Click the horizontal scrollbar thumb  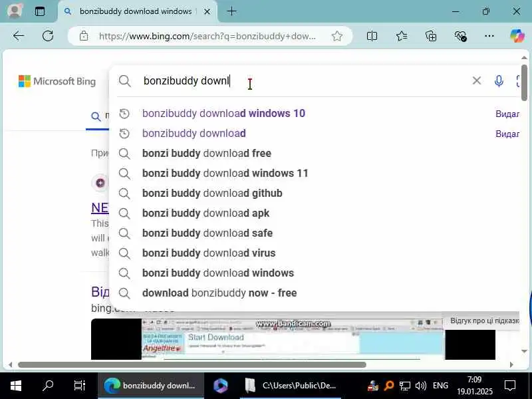pyautogui.click(x=192, y=364)
